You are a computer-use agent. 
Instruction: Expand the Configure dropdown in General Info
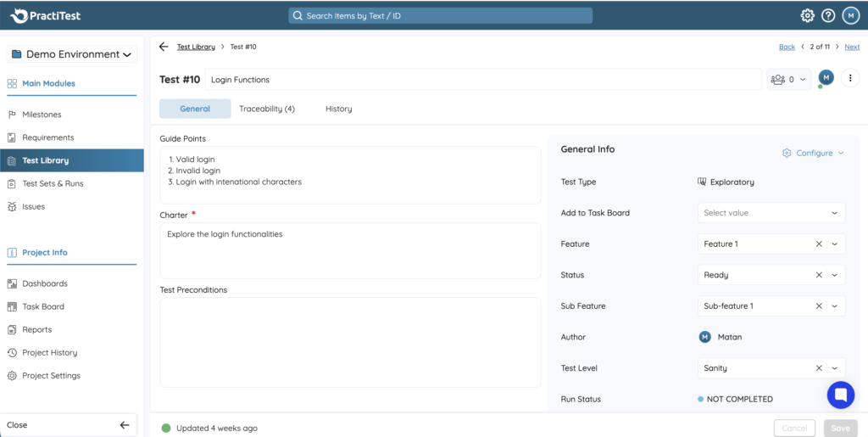coord(813,153)
